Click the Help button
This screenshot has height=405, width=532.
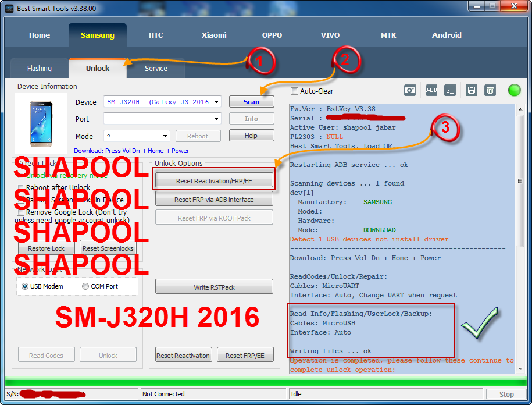click(x=251, y=136)
